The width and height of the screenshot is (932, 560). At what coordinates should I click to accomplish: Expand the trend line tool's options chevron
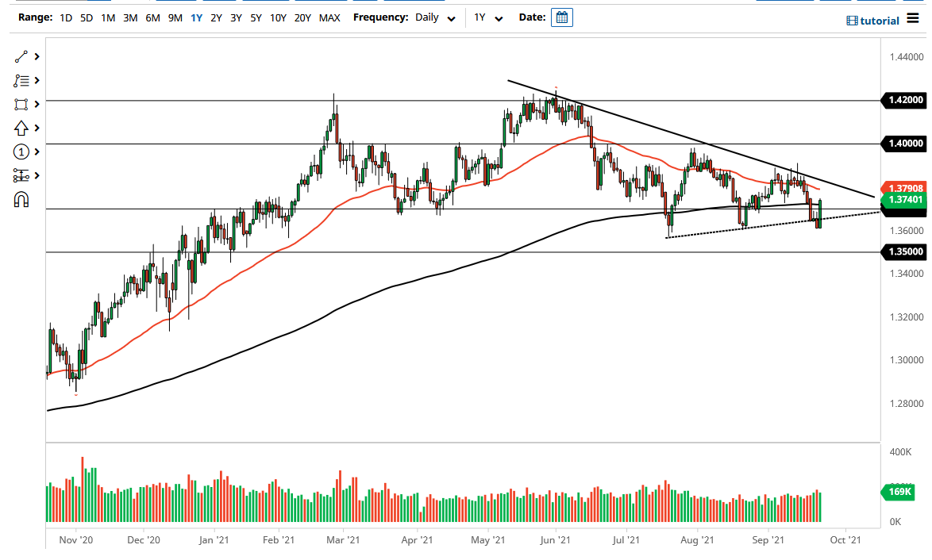tap(35, 57)
